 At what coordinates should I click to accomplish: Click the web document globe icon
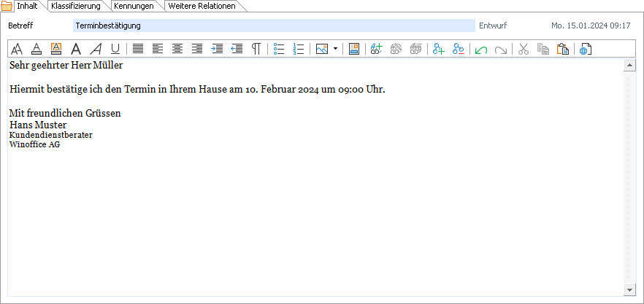(x=586, y=50)
